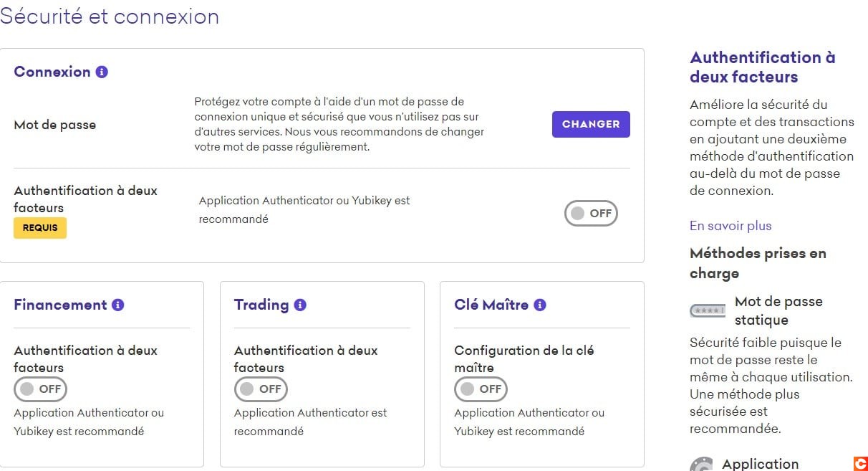Select 'Configuration de la clé maître' label
Viewport: 868px width, 471px height.
(x=524, y=358)
